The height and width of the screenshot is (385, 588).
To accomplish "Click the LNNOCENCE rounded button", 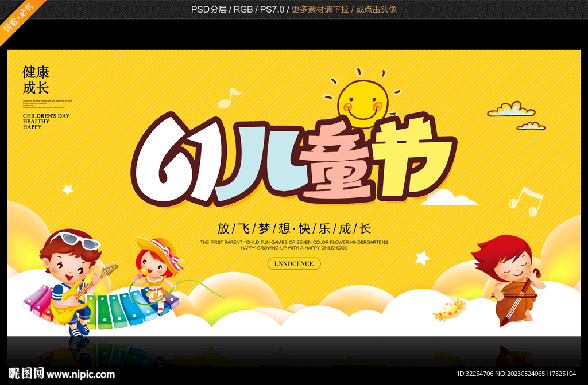I will [x=294, y=263].
